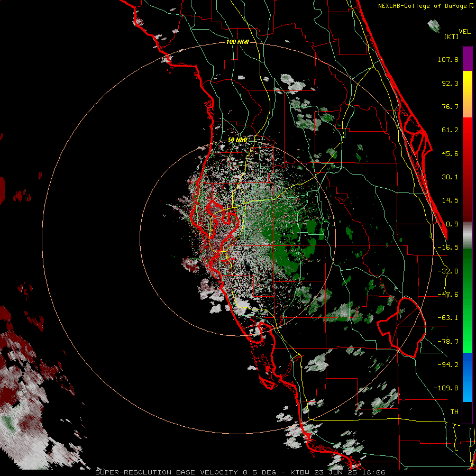Select the 107.8 velocity scale value

448,59
